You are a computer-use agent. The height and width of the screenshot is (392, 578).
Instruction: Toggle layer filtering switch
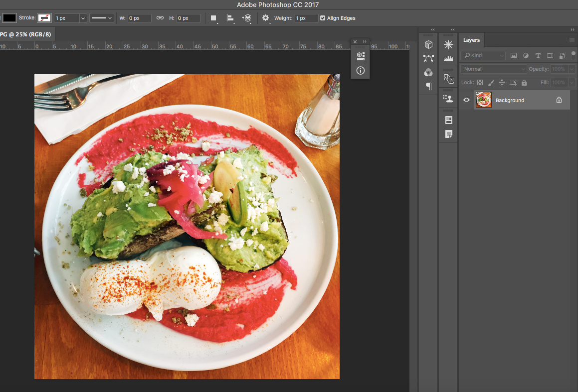click(573, 55)
